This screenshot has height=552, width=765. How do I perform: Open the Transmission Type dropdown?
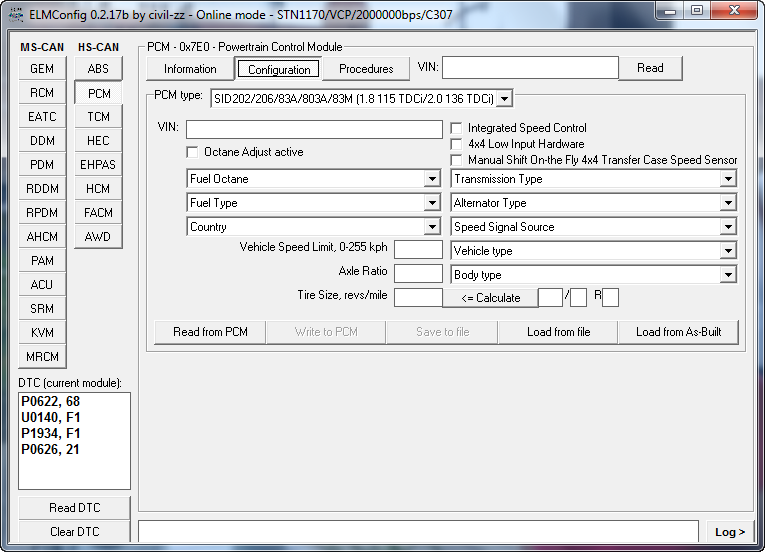[x=728, y=179]
